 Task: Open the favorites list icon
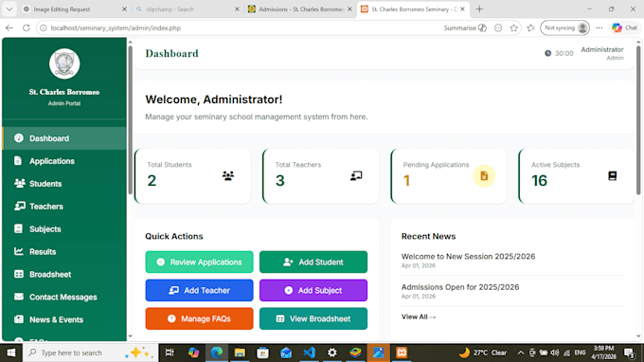[530, 27]
